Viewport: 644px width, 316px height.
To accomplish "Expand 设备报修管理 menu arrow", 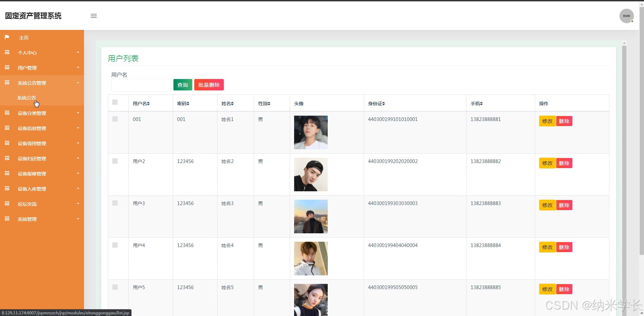I will (78, 173).
